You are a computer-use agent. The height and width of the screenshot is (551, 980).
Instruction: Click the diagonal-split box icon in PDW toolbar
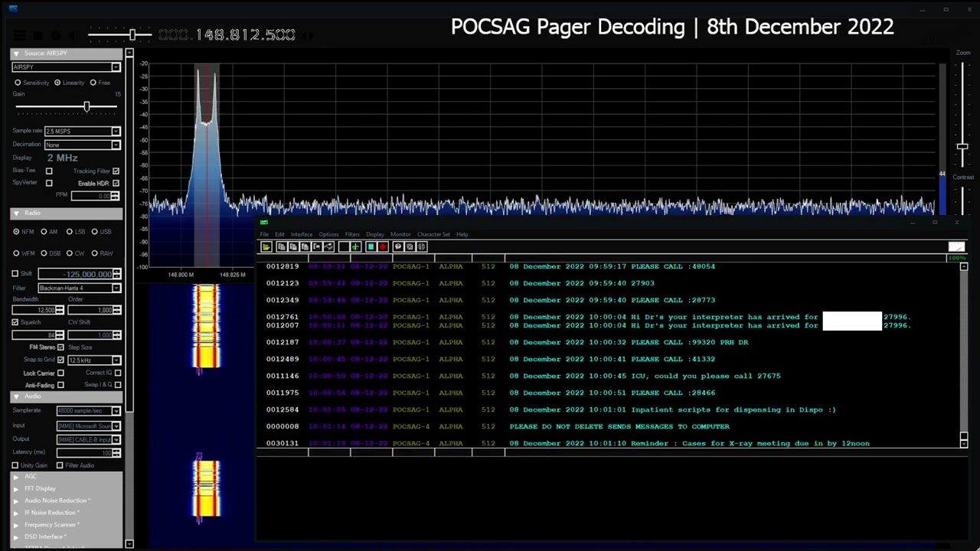coord(410,246)
